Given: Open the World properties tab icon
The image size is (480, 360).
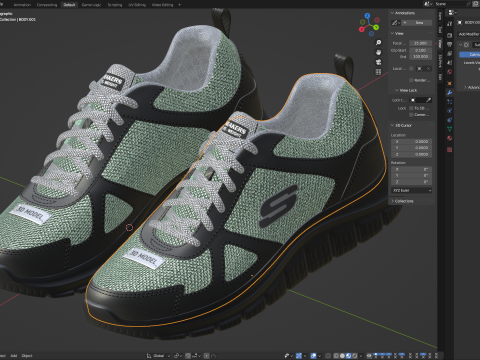Looking at the screenshot, I should click(x=450, y=72).
